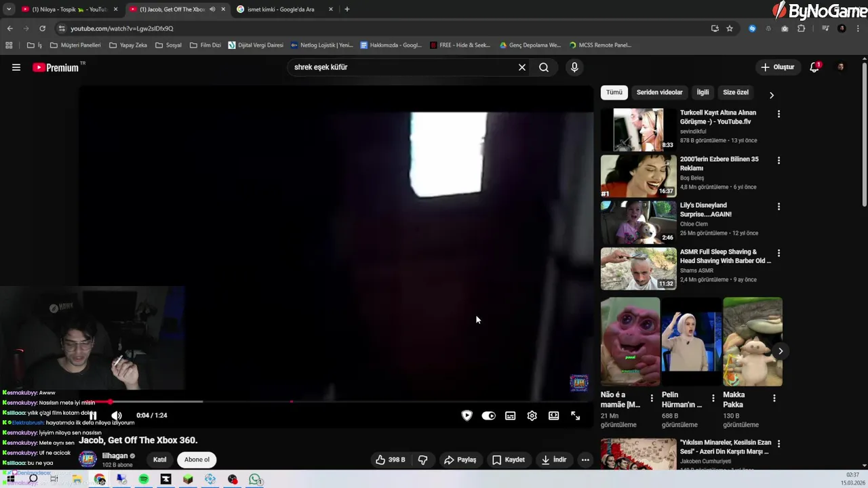Image resolution: width=868 pixels, height=488 pixels.
Task: Open media control icon in Chrome toolbar
Action: click(x=825, y=28)
